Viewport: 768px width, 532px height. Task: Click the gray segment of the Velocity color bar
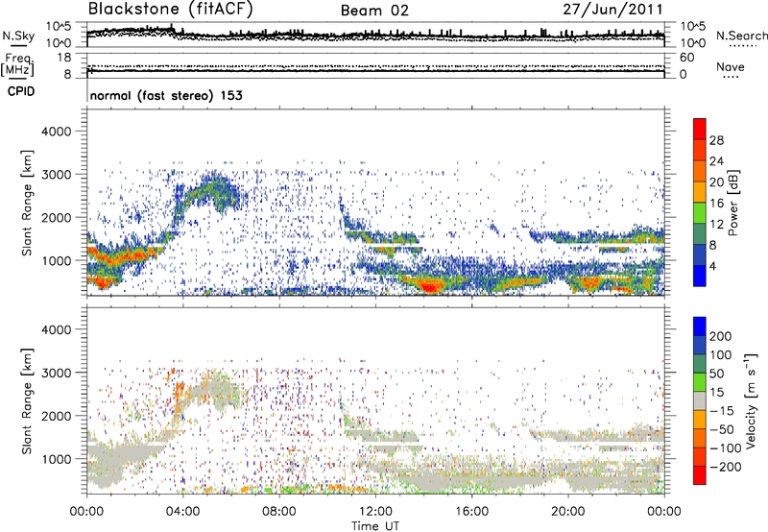pyautogui.click(x=700, y=400)
